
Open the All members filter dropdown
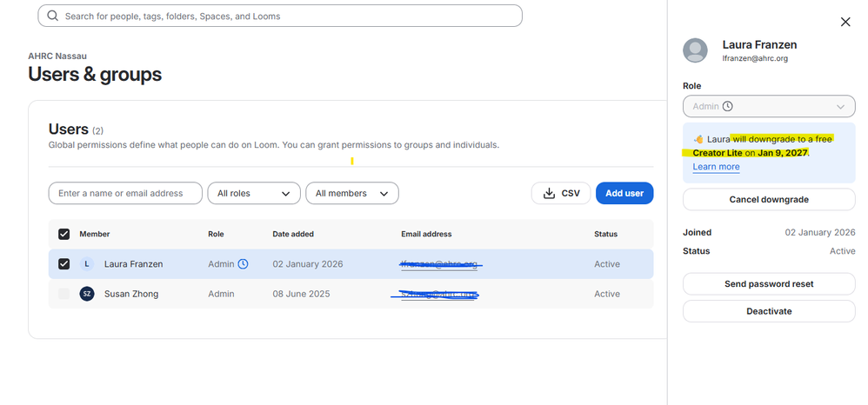352,193
